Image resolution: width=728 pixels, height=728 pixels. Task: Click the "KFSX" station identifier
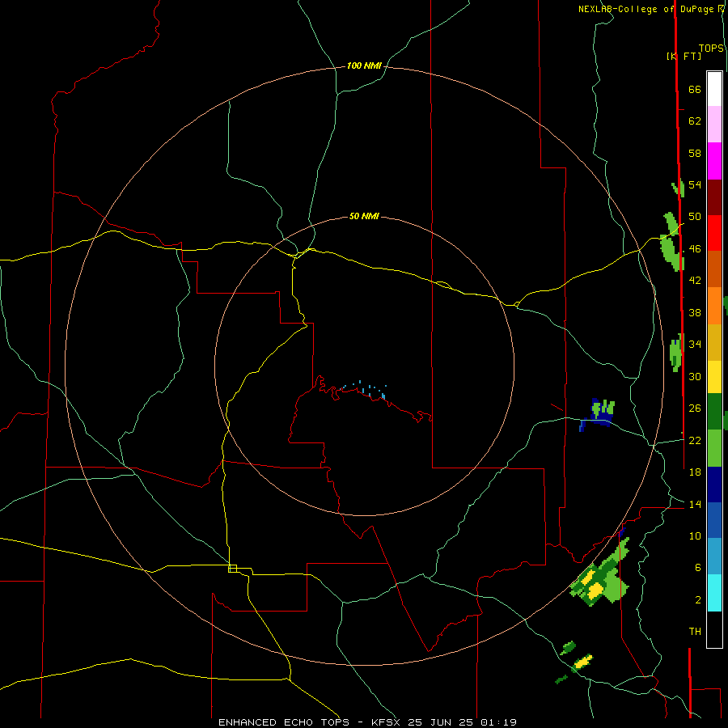point(385,722)
